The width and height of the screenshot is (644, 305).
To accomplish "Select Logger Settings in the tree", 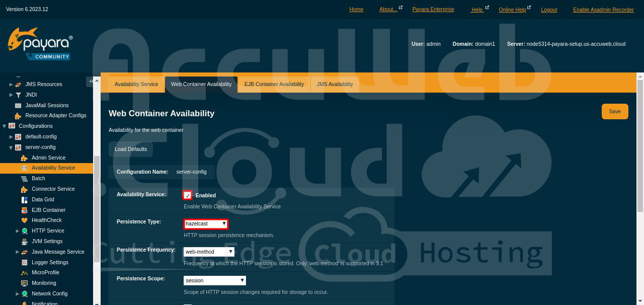I will point(50,262).
